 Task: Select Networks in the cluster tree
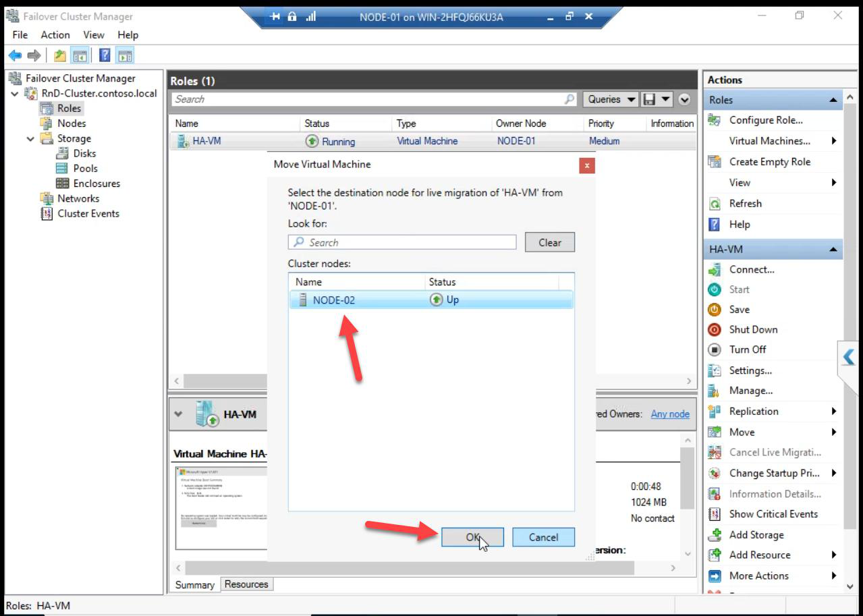pyautogui.click(x=78, y=198)
